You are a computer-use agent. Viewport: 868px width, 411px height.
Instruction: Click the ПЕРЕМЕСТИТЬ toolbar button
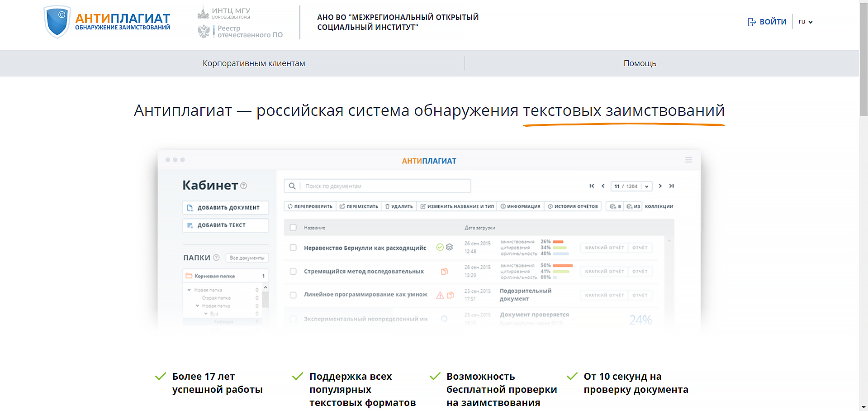click(x=359, y=206)
